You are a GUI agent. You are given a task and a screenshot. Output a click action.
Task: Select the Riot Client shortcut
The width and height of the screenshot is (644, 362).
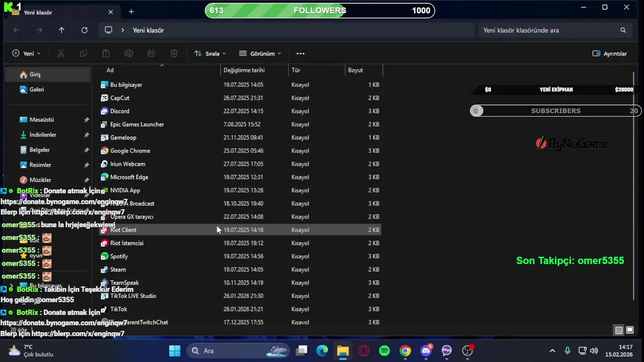click(x=239, y=230)
